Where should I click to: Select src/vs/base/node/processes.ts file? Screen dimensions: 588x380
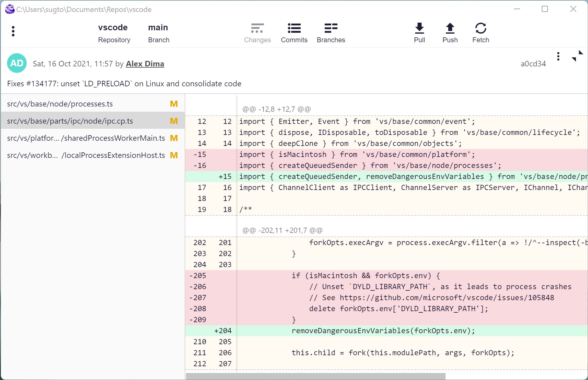click(x=60, y=104)
